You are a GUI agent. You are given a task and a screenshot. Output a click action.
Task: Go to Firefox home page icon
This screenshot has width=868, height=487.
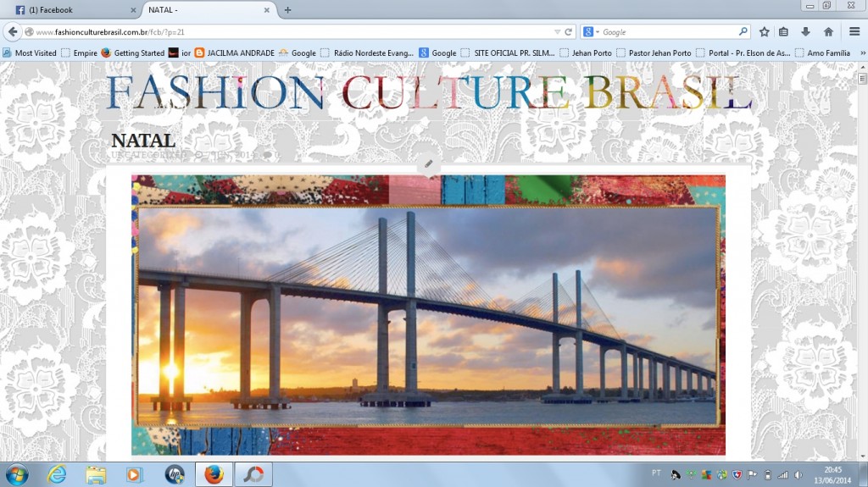828,31
